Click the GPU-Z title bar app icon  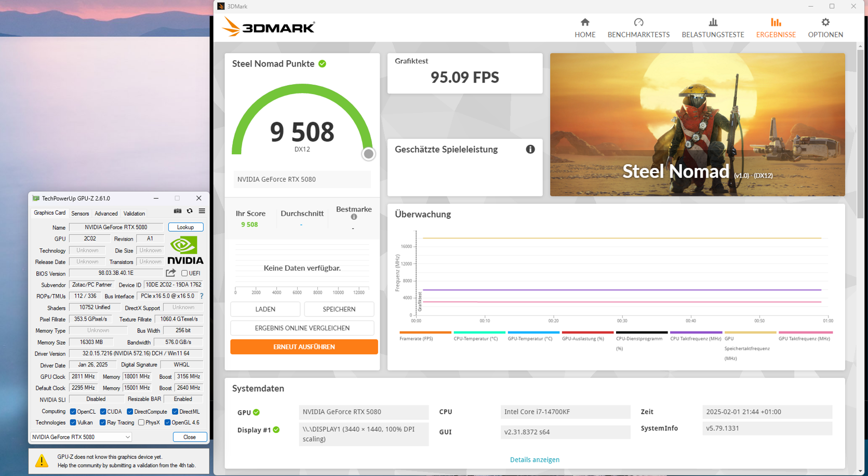pos(36,198)
